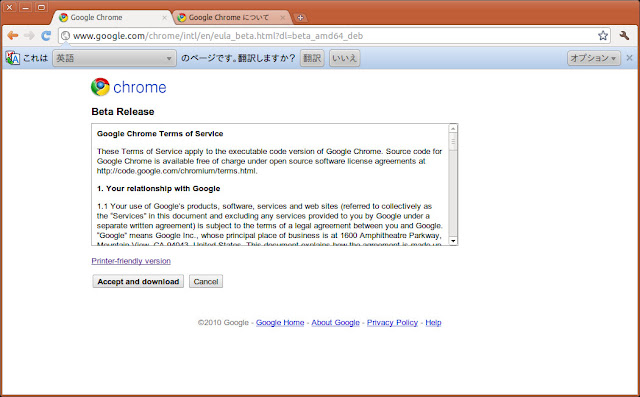Maximize the browser window

click(x=41, y=7)
